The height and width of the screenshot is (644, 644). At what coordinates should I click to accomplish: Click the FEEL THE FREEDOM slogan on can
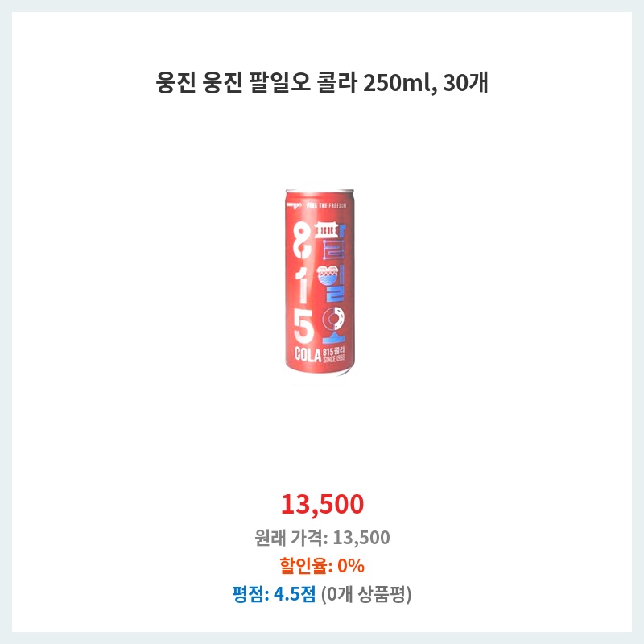[x=327, y=205]
